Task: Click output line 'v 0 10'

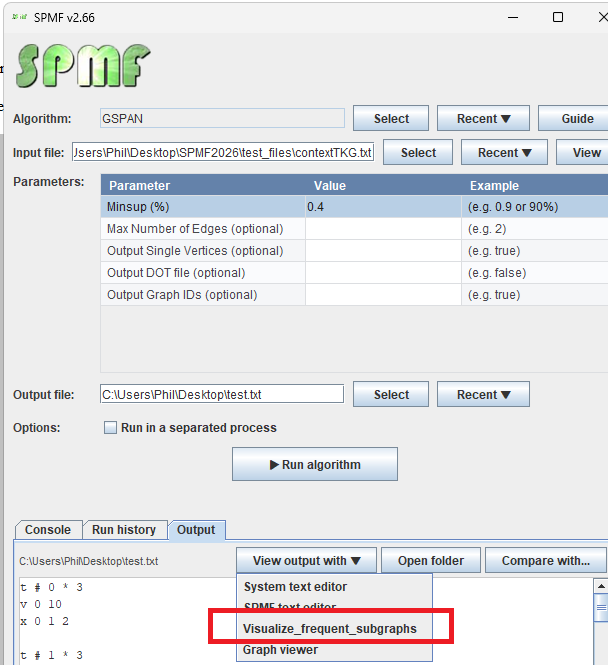Action: (x=41, y=604)
